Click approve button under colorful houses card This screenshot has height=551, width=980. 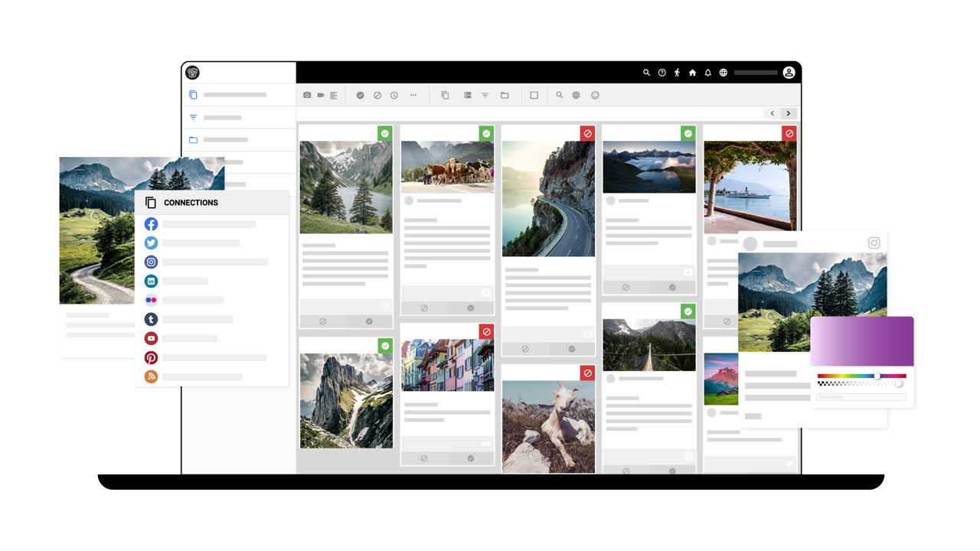tap(470, 458)
